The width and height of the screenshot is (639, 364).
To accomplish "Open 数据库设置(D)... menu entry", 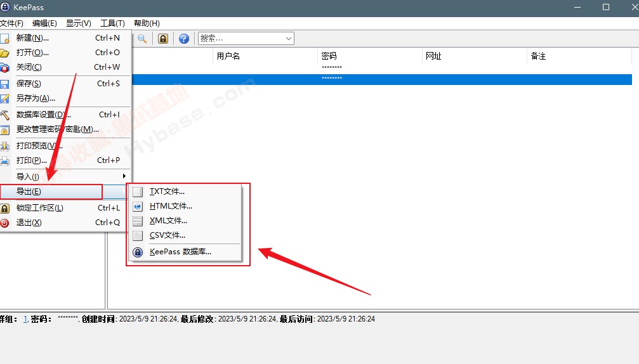I will [65, 114].
